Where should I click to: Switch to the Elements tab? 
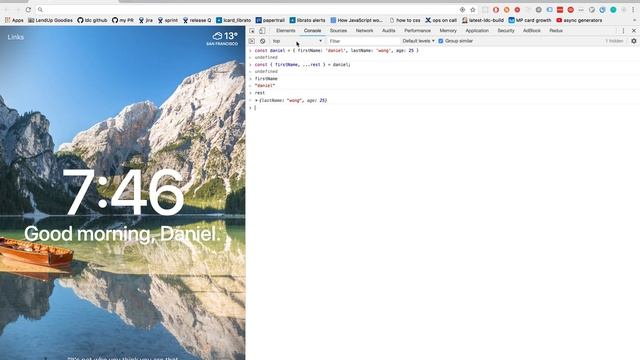tap(285, 31)
